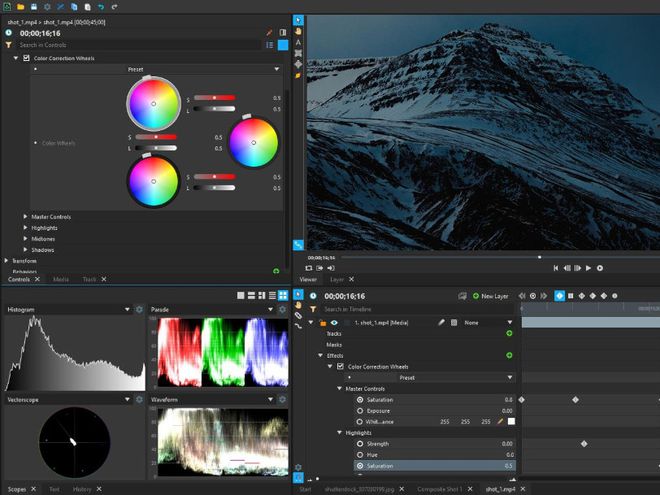Open Histogram scope settings gear

[x=139, y=309]
